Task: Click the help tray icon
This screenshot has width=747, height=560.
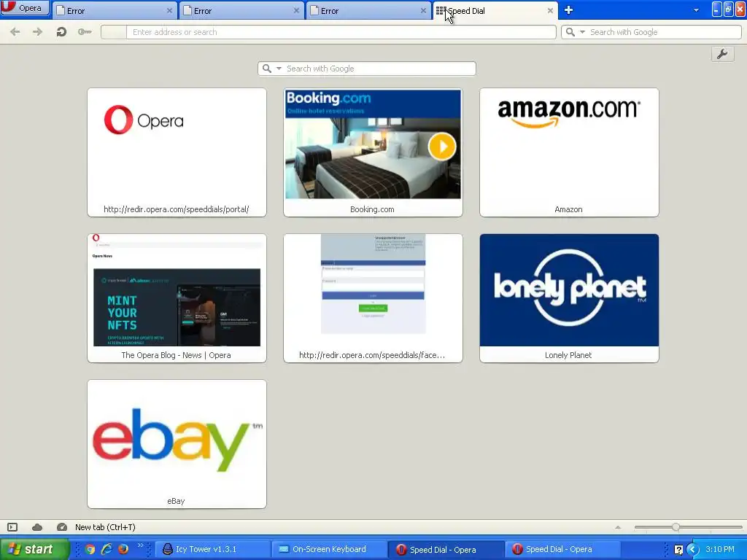Action: tap(679, 550)
